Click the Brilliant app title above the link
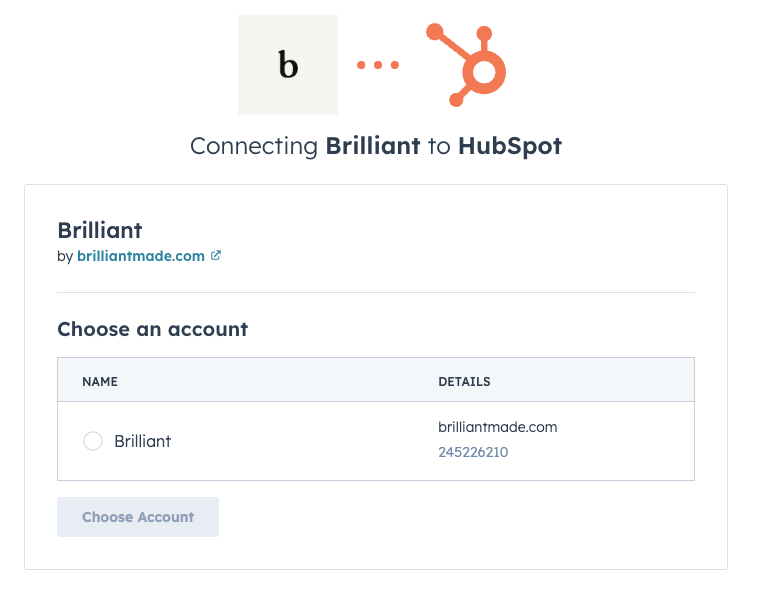 [x=100, y=230]
